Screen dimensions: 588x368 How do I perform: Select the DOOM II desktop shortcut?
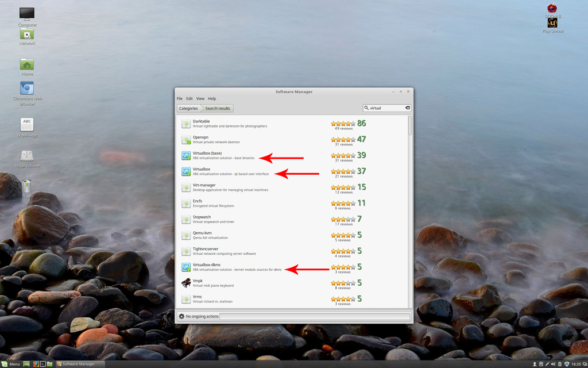[x=552, y=8]
